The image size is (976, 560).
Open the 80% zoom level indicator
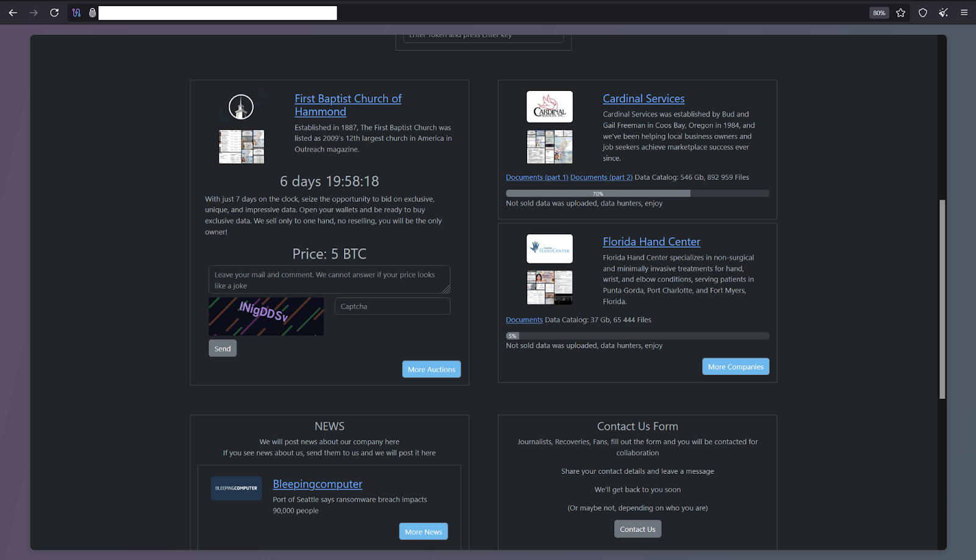879,13
